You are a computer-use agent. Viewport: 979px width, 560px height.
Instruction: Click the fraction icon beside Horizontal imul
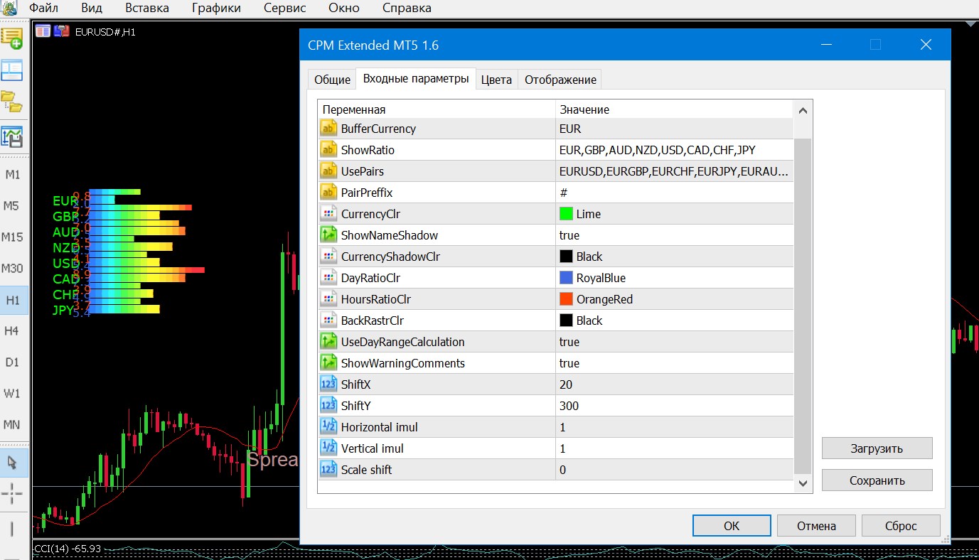(328, 427)
